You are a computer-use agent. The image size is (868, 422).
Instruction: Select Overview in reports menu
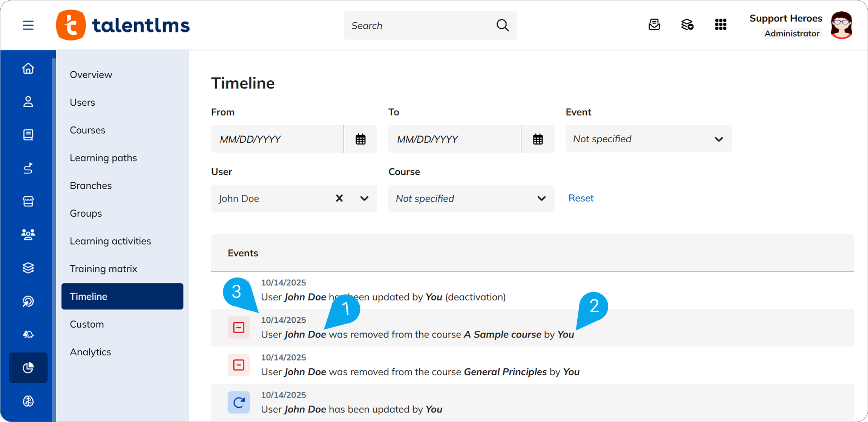click(x=91, y=75)
